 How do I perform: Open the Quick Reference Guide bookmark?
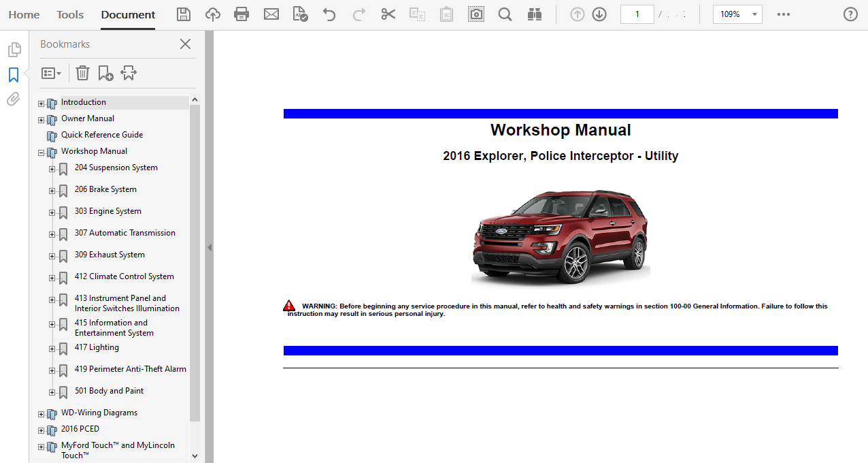pos(102,135)
